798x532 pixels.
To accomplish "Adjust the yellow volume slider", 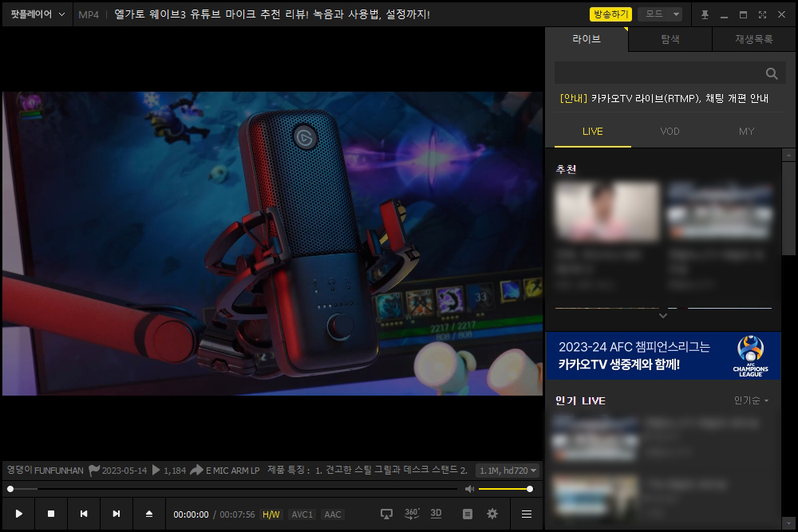I will (x=506, y=489).
